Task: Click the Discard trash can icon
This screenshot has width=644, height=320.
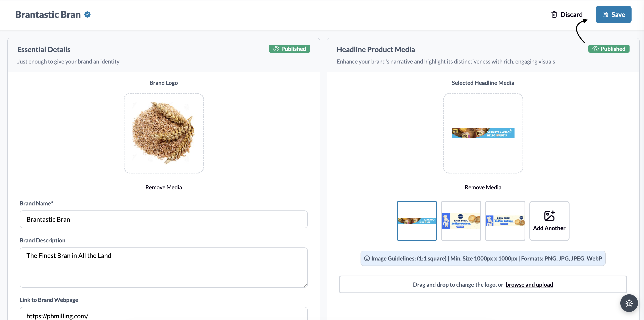Action: coord(554,14)
